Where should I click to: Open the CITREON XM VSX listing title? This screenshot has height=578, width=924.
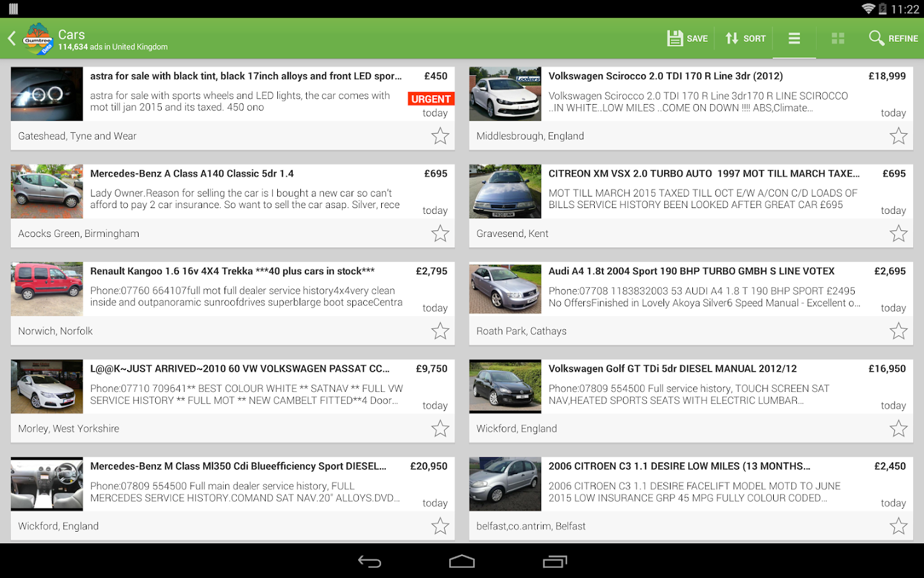704,173
